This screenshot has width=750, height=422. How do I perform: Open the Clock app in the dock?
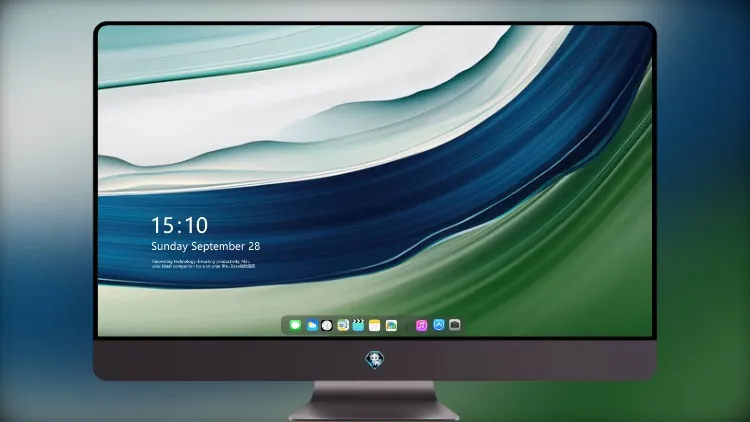[327, 325]
